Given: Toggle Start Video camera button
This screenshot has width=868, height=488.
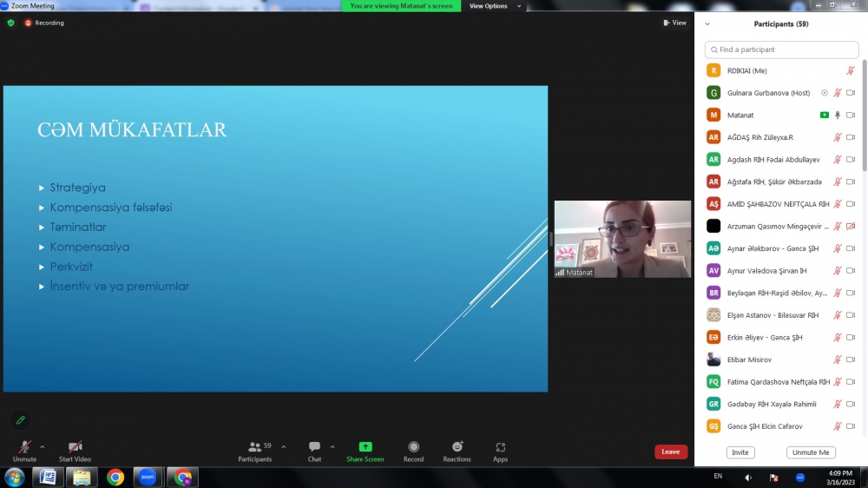Looking at the screenshot, I should [x=75, y=447].
